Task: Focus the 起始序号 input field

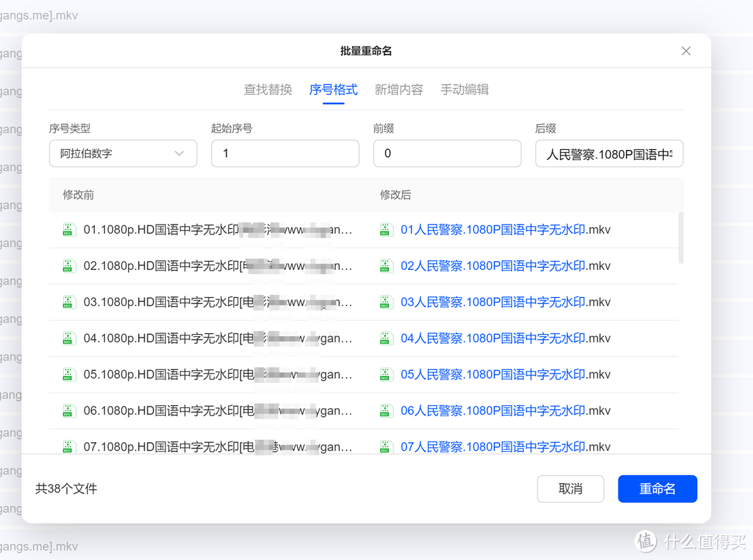Action: [285, 153]
